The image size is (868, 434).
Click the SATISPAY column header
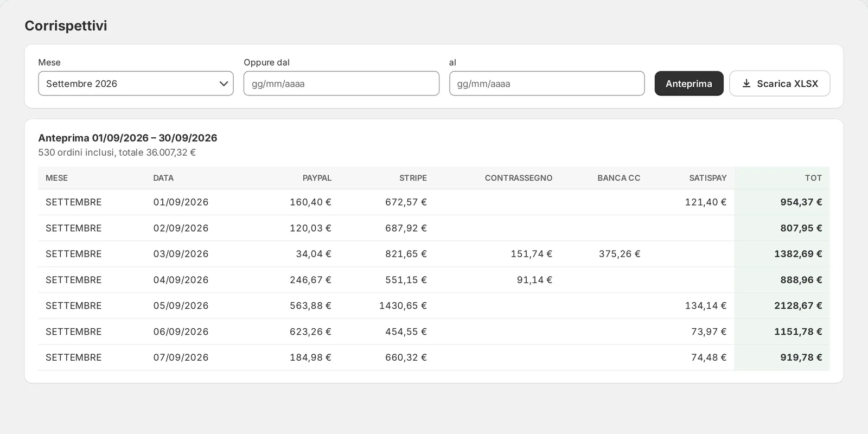(x=708, y=178)
